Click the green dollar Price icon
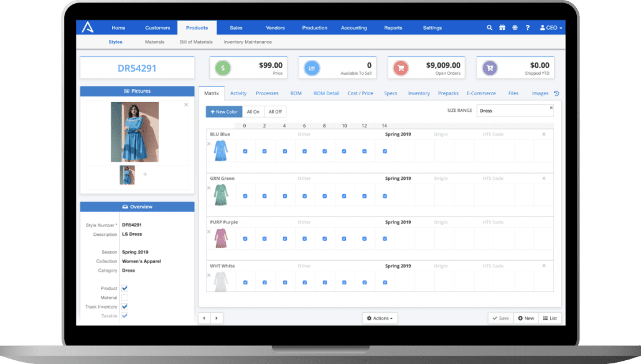Screen dimensions: 641x364 tap(221, 67)
